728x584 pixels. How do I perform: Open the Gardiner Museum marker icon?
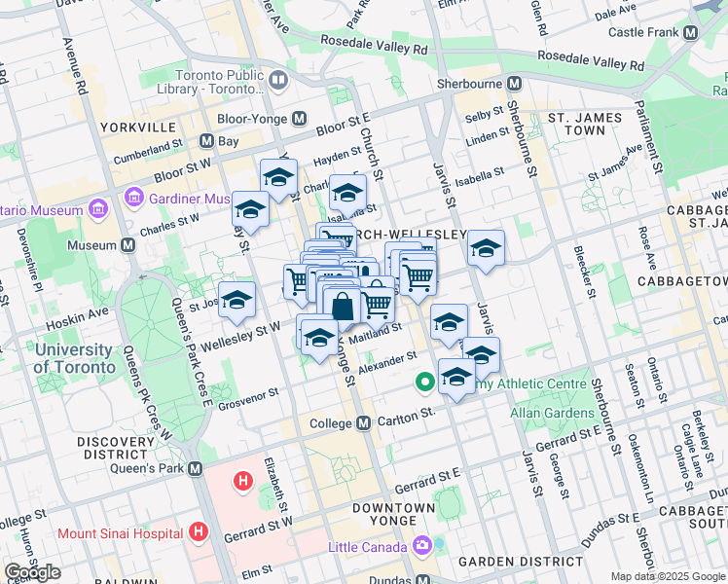(134, 199)
